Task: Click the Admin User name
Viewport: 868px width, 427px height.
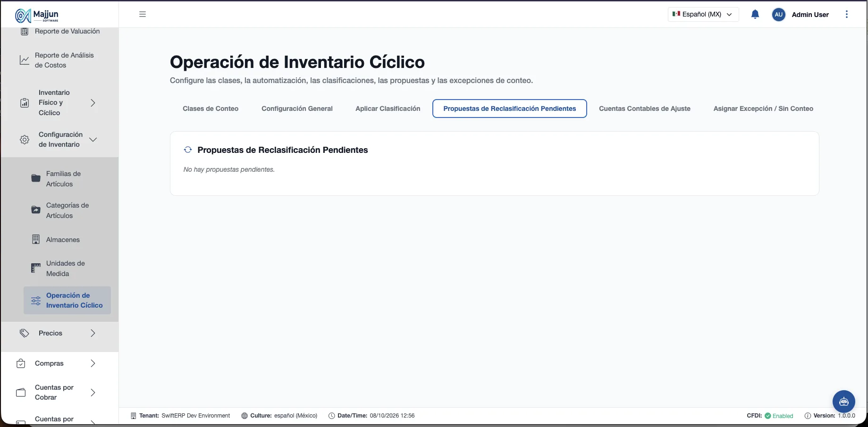Action: coord(810,15)
